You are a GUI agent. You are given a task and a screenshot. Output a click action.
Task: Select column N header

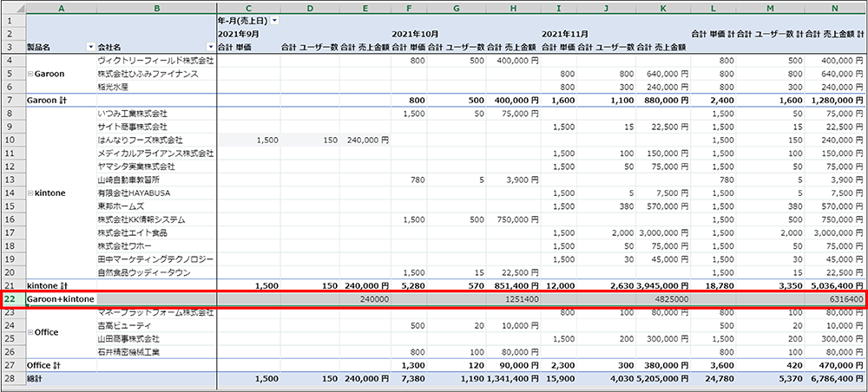(x=835, y=7)
